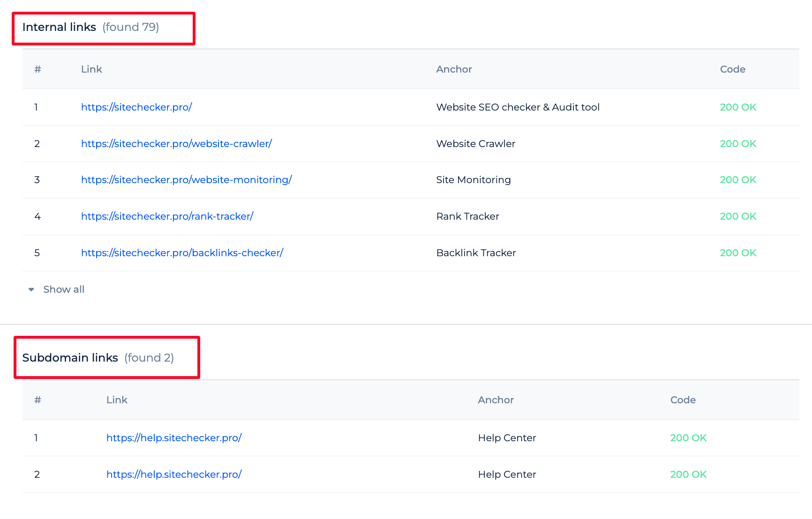This screenshot has width=812, height=519.
Task: Click row number 5 in Internal links table
Action: pyautogui.click(x=37, y=253)
